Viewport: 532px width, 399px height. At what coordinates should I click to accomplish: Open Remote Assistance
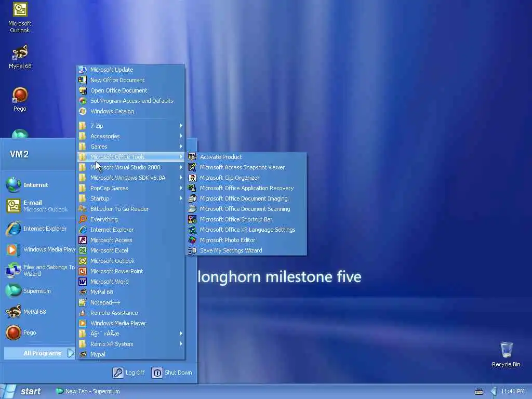tap(131, 313)
